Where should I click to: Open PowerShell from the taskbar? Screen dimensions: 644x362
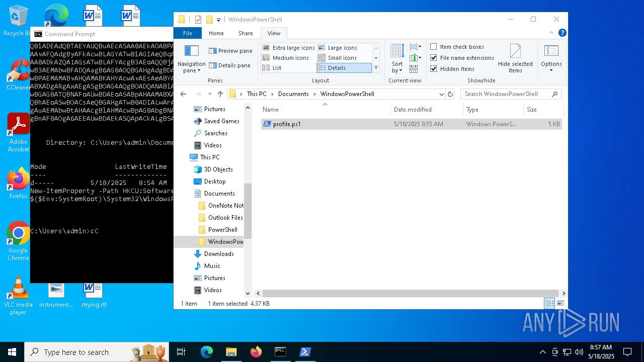pyautogui.click(x=305, y=352)
